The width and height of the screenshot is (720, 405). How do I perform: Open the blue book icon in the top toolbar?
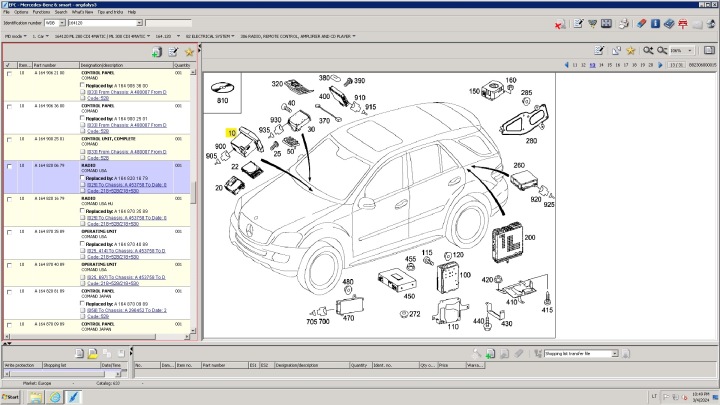669,23
